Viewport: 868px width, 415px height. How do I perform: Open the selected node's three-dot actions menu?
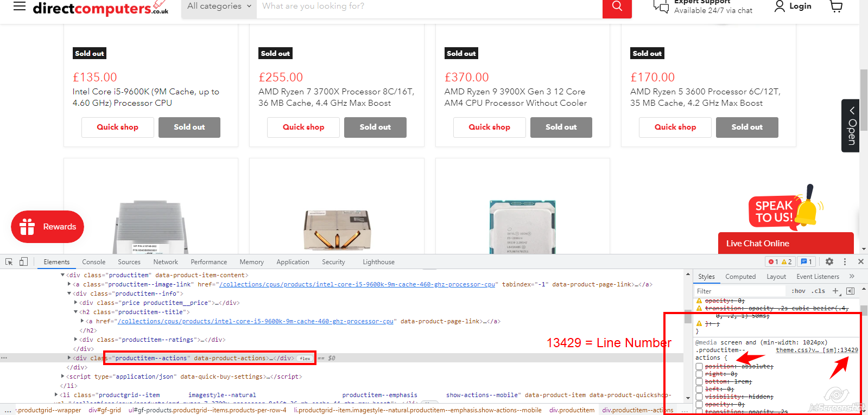[x=4, y=358]
